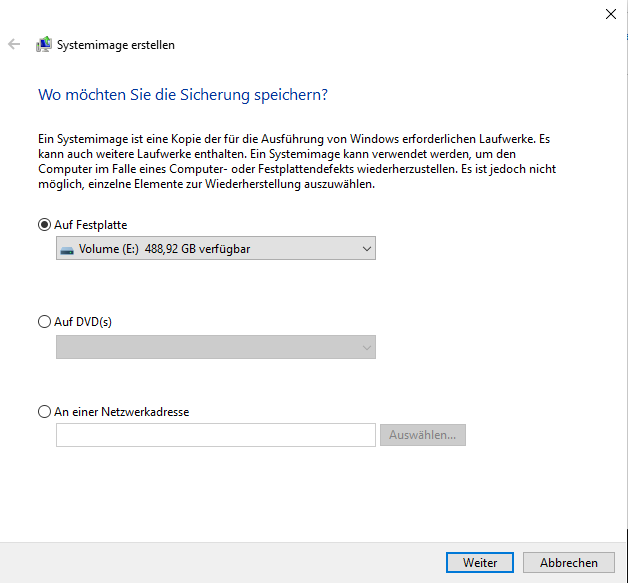The image size is (628, 583).
Task: Click the network address input field
Action: pos(216,435)
